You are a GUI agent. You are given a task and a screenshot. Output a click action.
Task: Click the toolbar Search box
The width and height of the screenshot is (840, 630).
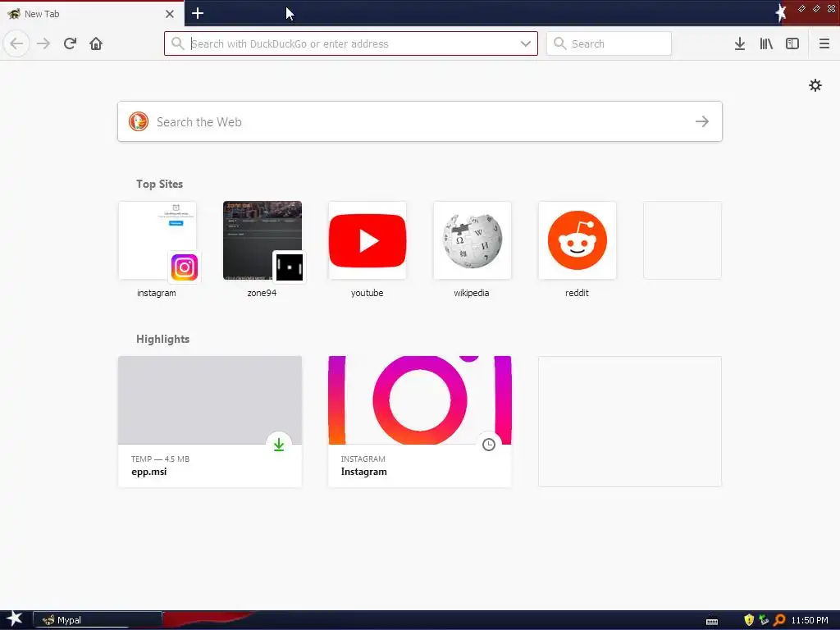[609, 43]
